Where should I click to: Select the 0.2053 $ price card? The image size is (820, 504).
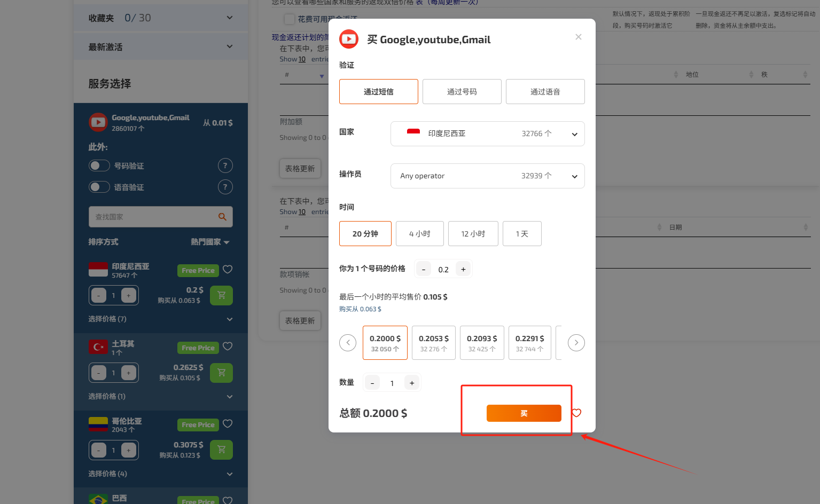pos(434,343)
